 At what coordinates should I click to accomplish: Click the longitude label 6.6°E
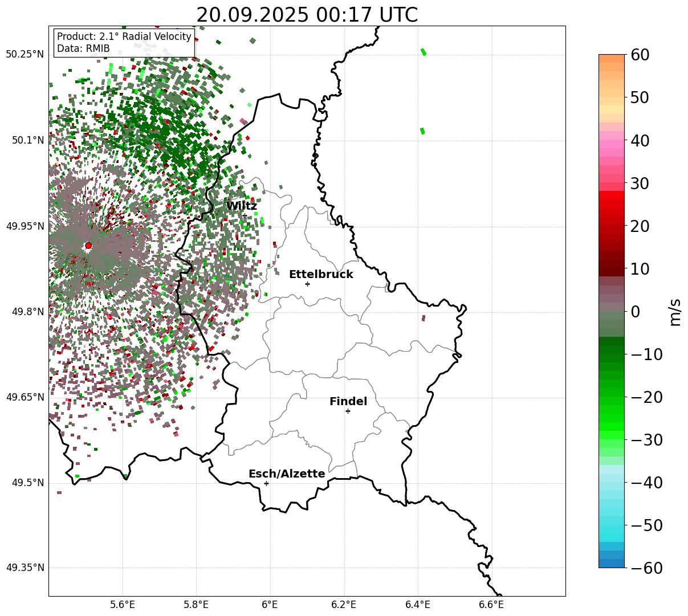491,604
